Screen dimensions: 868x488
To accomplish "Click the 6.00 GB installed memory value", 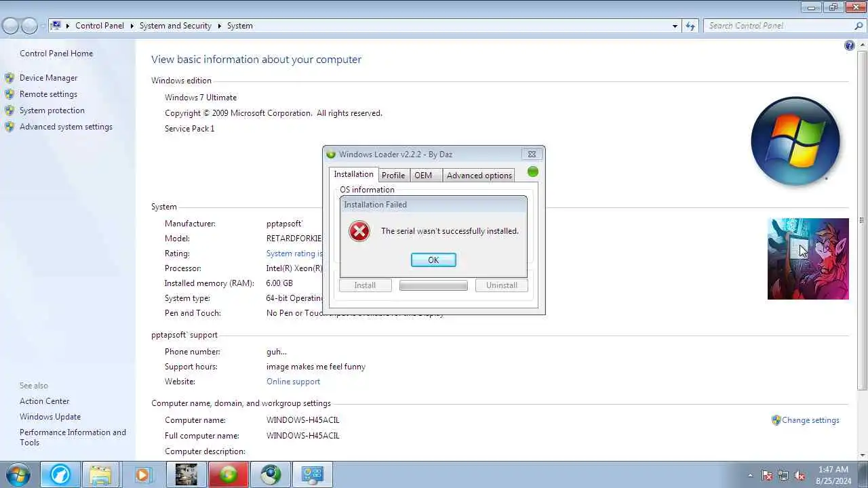I will point(279,283).
